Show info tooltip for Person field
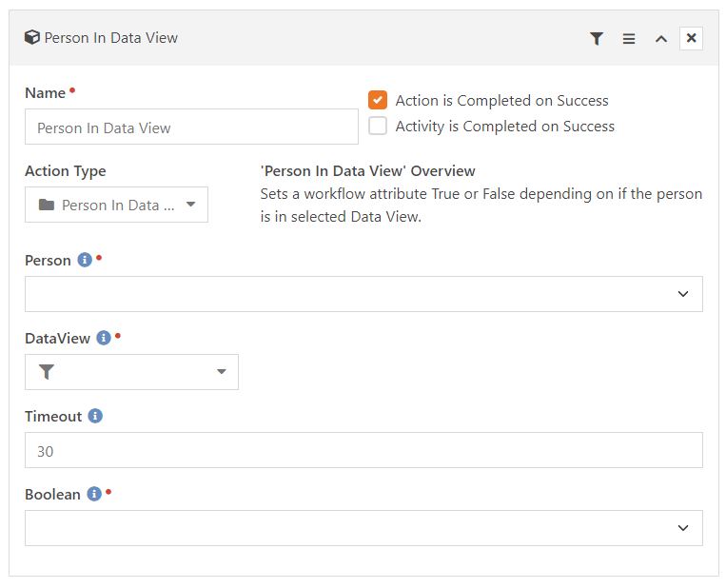This screenshot has height=588, width=726. click(85, 260)
